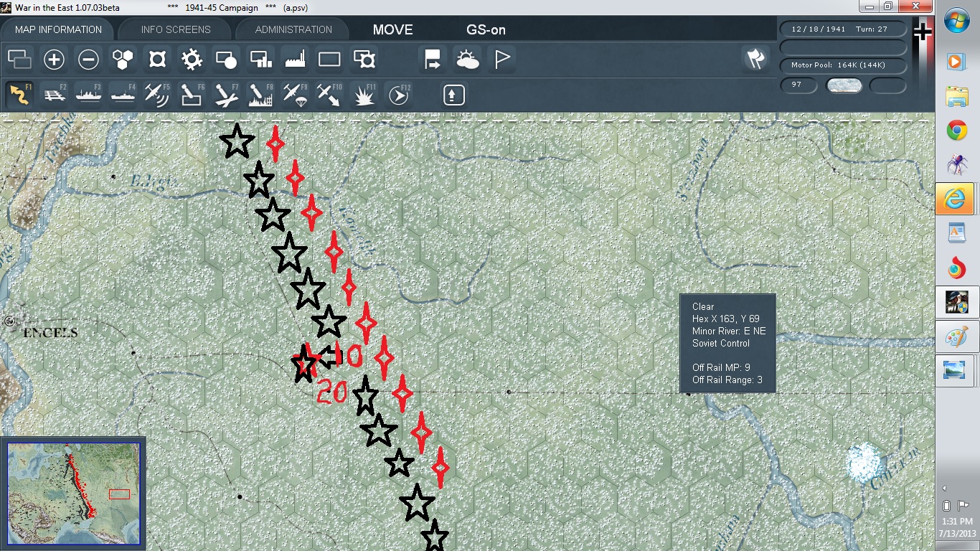Select the F7 airfield bombing mode icon
This screenshot has height=551, width=980.
pos(226,95)
